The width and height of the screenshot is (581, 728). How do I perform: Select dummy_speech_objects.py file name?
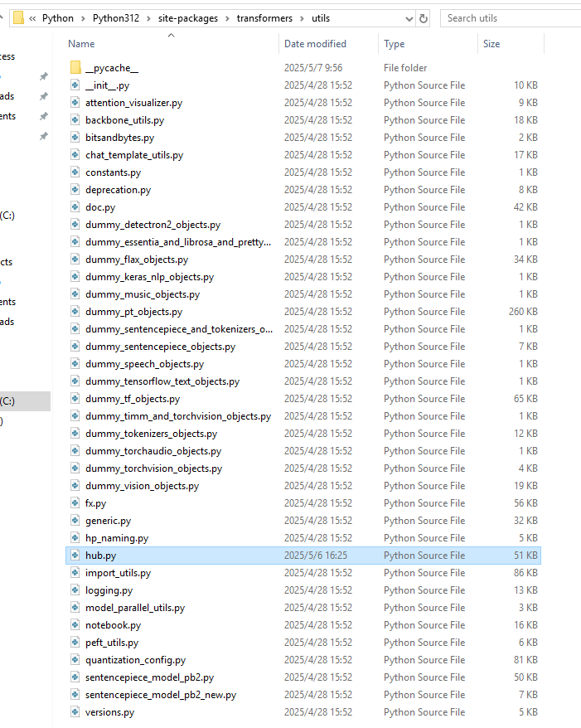point(144,364)
